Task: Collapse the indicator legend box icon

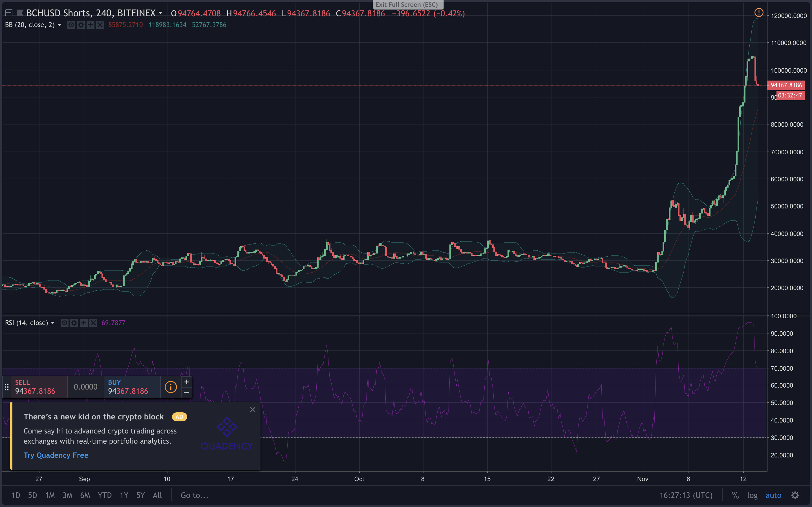Action: point(9,13)
